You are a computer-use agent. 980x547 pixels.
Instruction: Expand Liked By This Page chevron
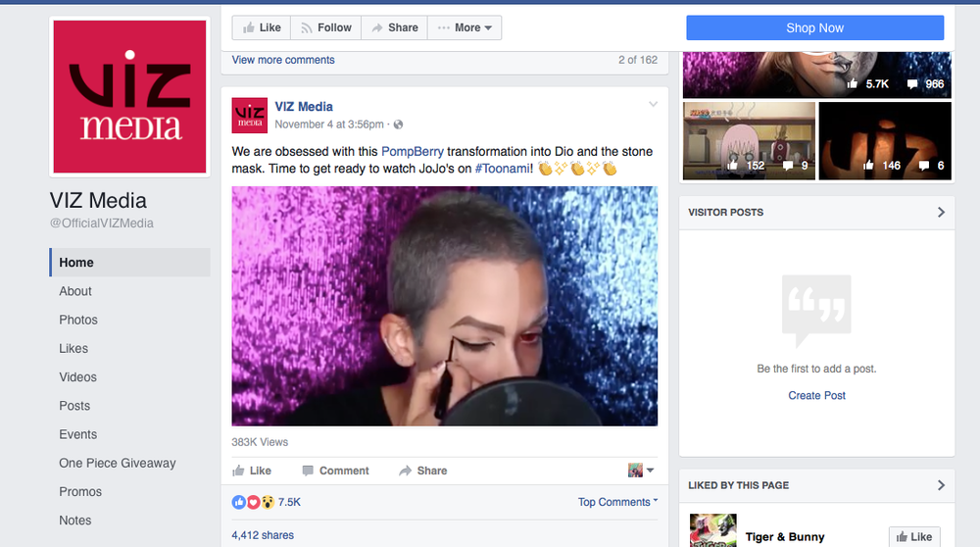(x=941, y=485)
